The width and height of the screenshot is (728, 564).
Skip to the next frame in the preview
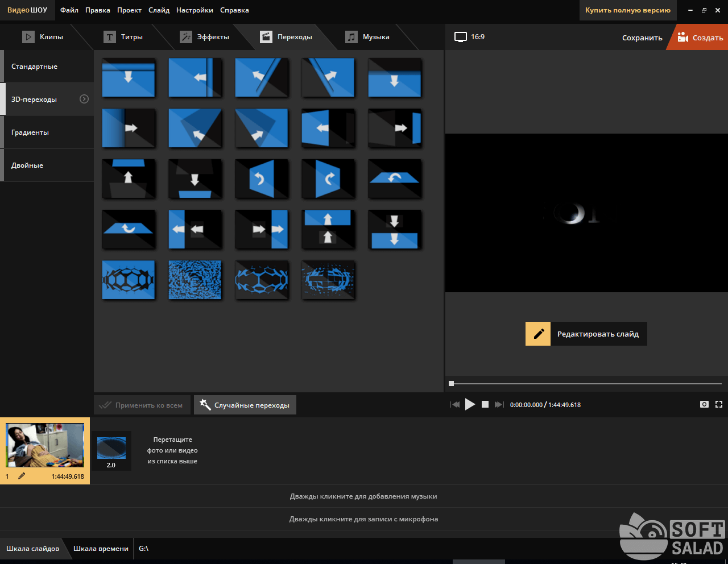pyautogui.click(x=499, y=404)
